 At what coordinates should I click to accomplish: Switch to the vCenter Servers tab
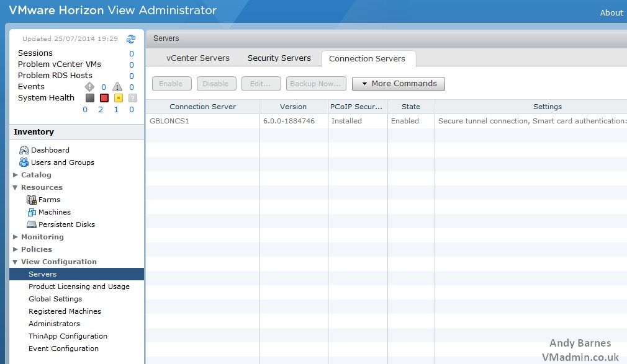click(198, 58)
